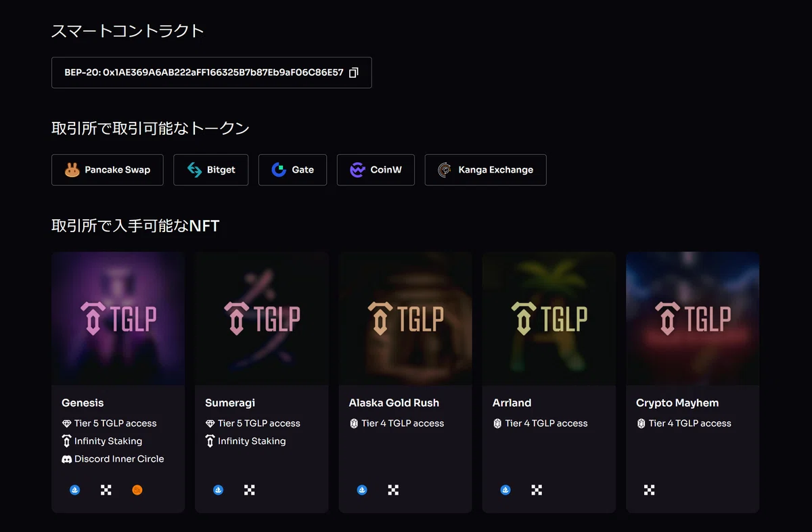
Task: Click the "Crypto Mayhem" card title
Action: [677, 403]
